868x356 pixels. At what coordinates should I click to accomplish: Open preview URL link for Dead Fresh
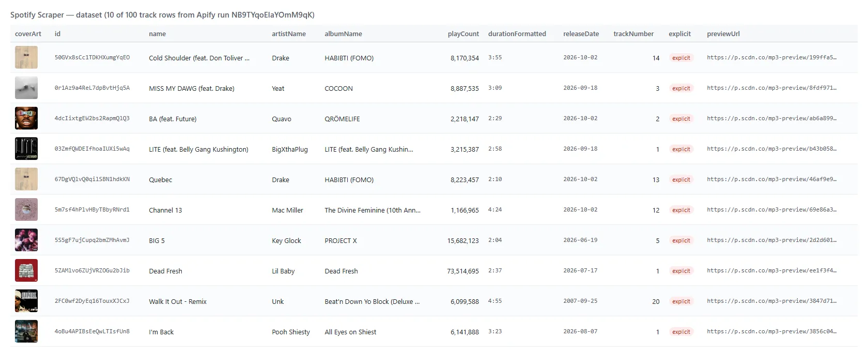tap(771, 270)
